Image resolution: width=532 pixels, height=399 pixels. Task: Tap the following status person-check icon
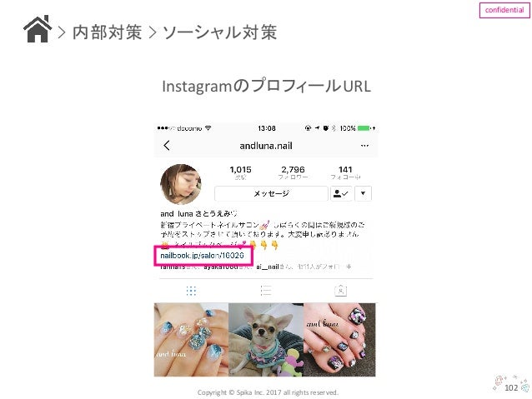tap(341, 193)
